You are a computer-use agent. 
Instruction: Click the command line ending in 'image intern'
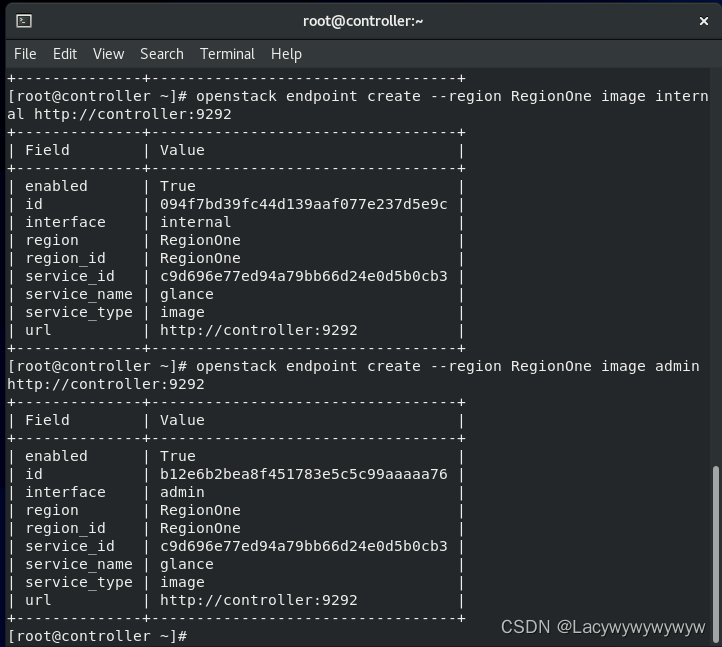[358, 96]
